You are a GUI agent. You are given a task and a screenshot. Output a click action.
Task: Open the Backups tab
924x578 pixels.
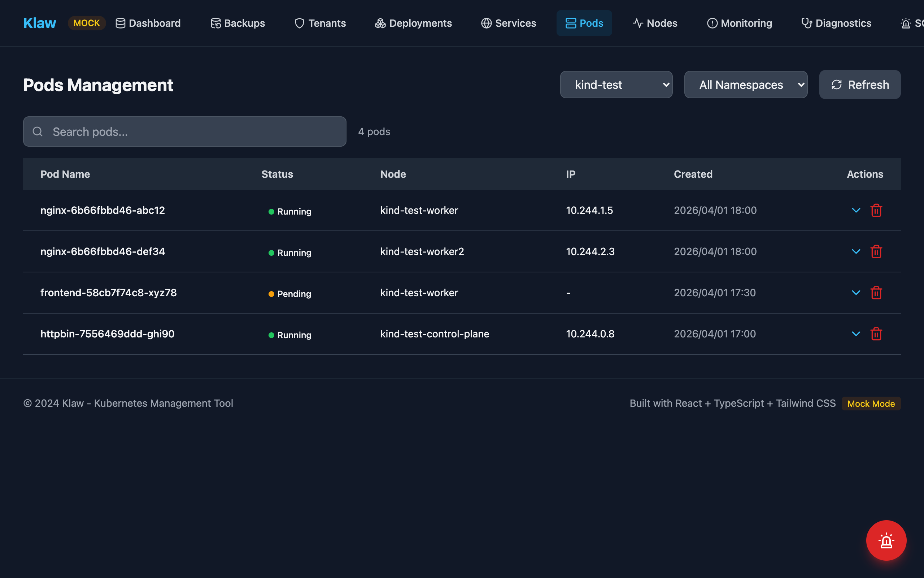coord(237,23)
